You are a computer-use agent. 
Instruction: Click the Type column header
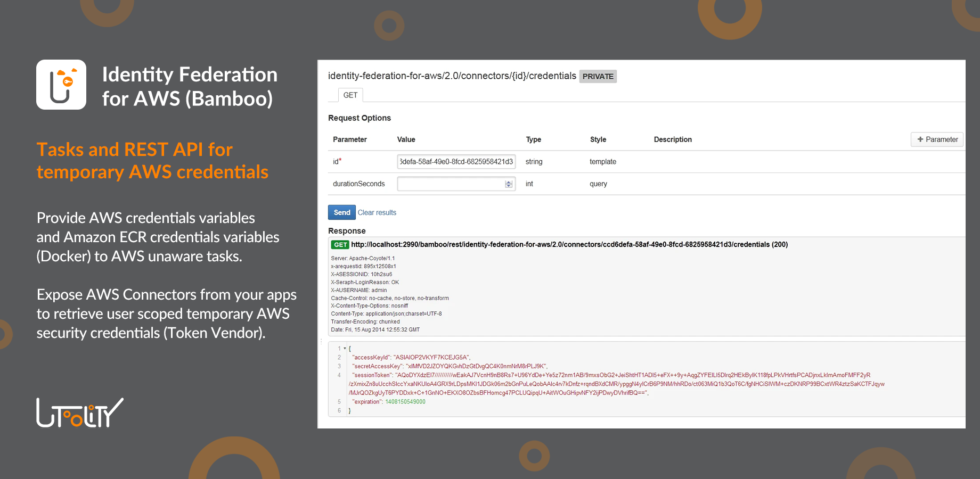point(534,139)
